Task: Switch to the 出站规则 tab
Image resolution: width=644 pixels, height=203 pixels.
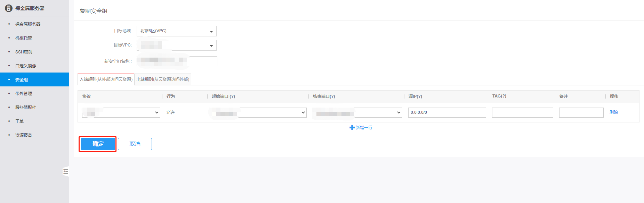Action: click(163, 79)
